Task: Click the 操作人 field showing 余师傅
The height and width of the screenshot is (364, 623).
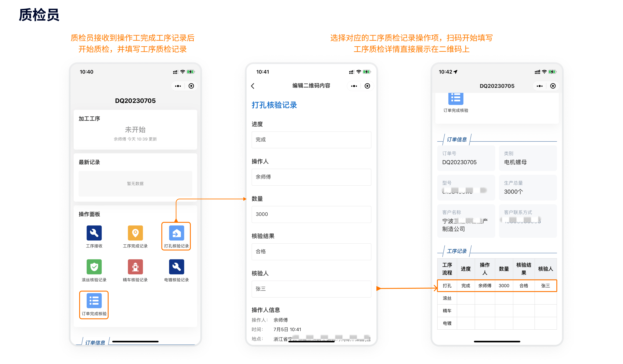Action: pos(311,177)
